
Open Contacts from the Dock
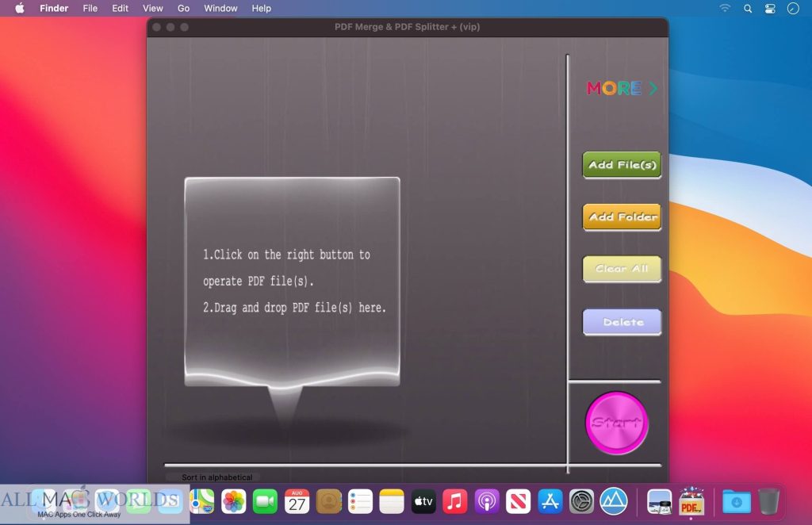329,501
